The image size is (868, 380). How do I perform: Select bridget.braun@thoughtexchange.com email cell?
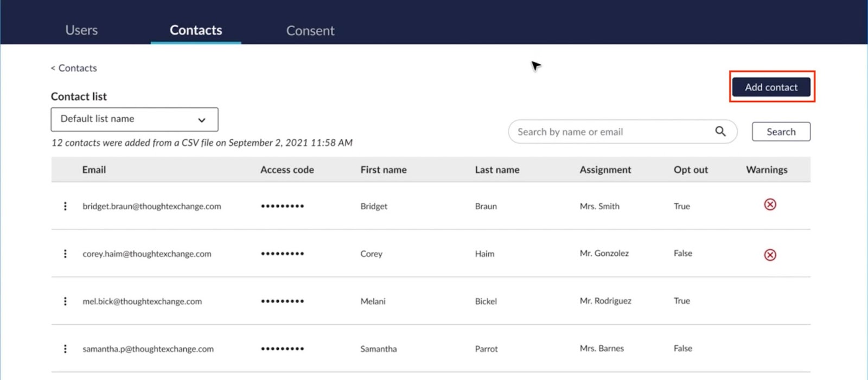151,206
